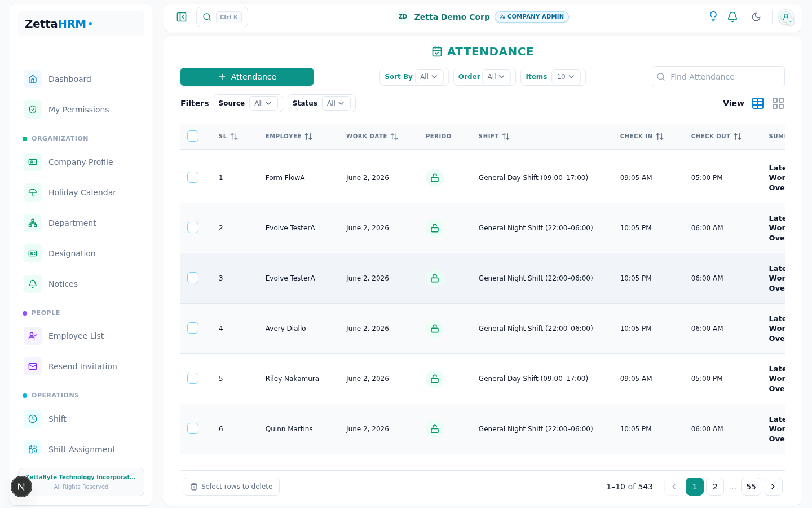Viewport: 812px width, 508px height.
Task: Jump to page 55
Action: 751,487
